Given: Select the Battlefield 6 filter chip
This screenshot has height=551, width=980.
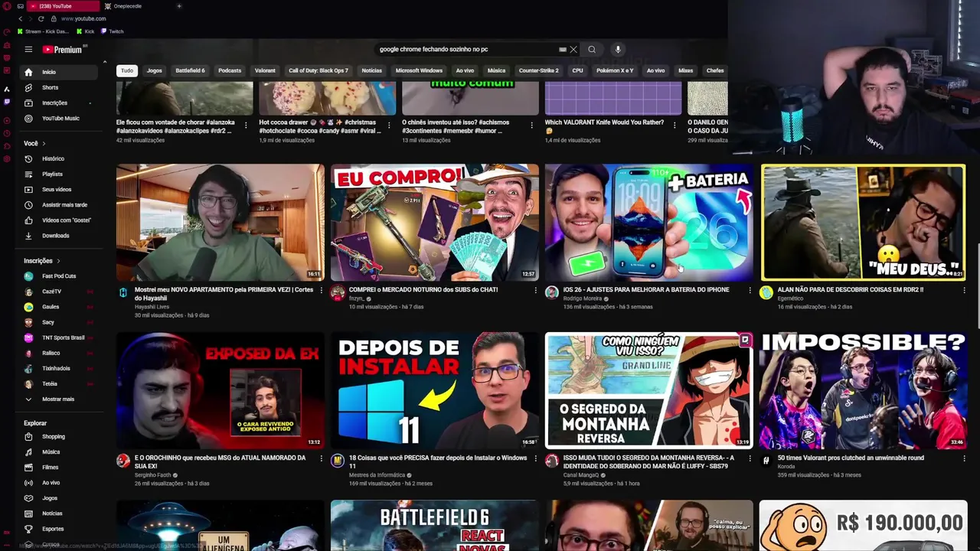Looking at the screenshot, I should click(x=190, y=70).
